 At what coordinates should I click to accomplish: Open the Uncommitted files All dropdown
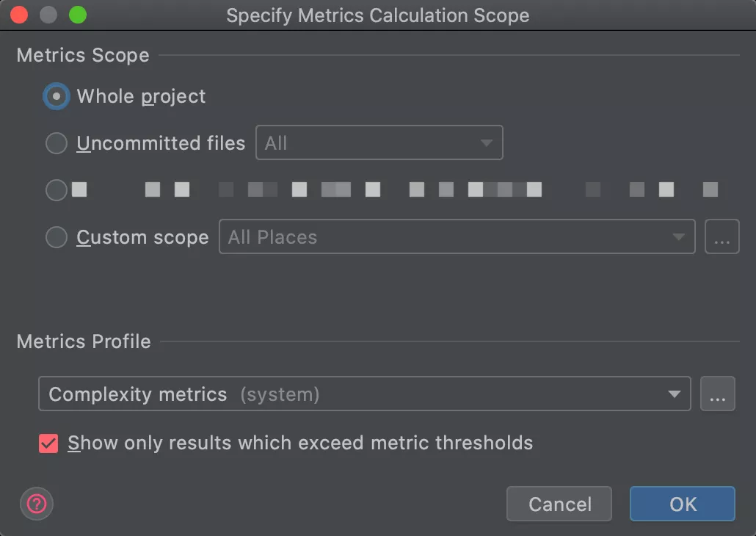[379, 143]
